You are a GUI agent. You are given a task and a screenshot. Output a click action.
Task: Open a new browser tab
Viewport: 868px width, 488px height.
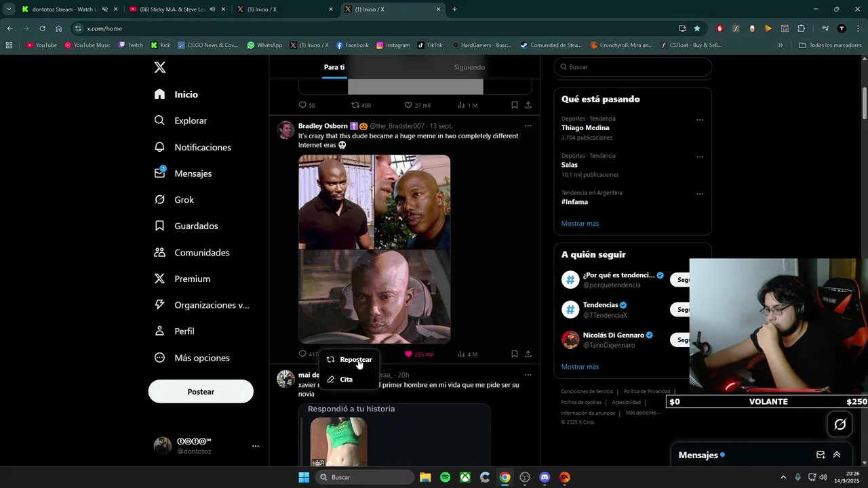454,9
